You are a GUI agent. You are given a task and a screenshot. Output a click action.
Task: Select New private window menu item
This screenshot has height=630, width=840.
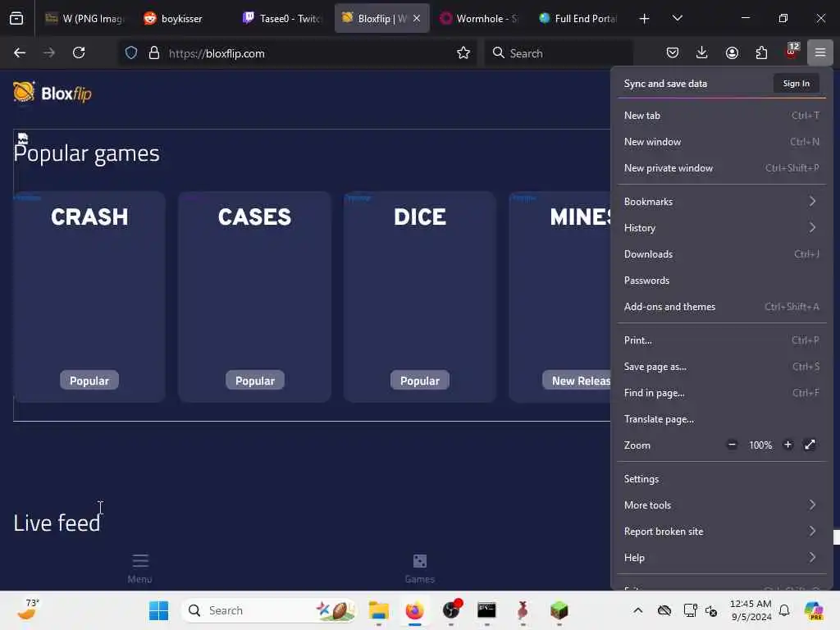point(722,168)
